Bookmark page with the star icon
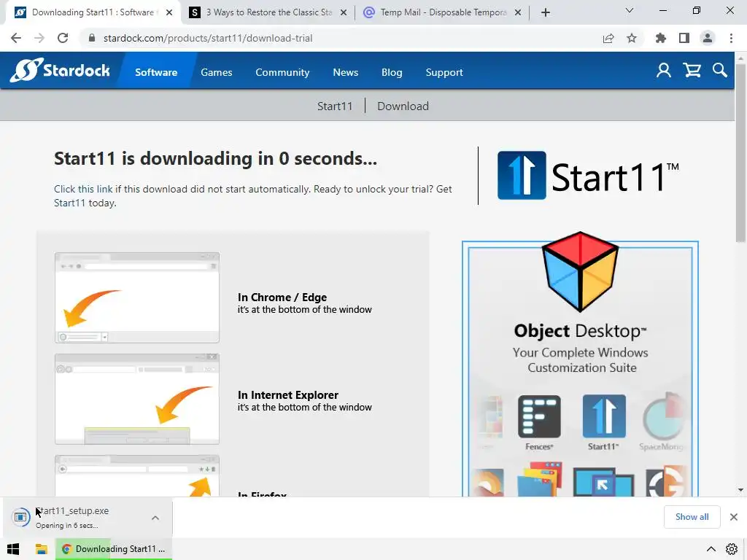Viewport: 747px width, 560px height. coord(632,38)
